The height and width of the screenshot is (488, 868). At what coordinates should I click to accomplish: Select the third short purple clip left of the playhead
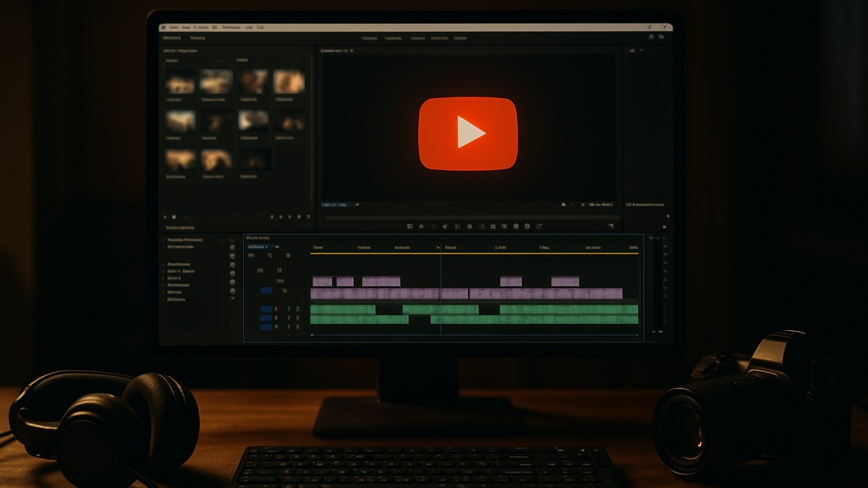(x=381, y=281)
